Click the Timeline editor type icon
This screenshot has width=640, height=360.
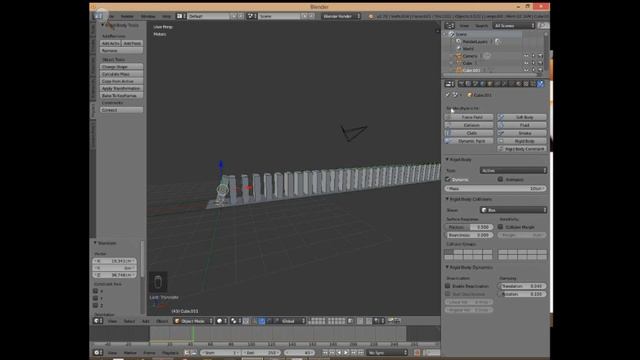[98, 352]
